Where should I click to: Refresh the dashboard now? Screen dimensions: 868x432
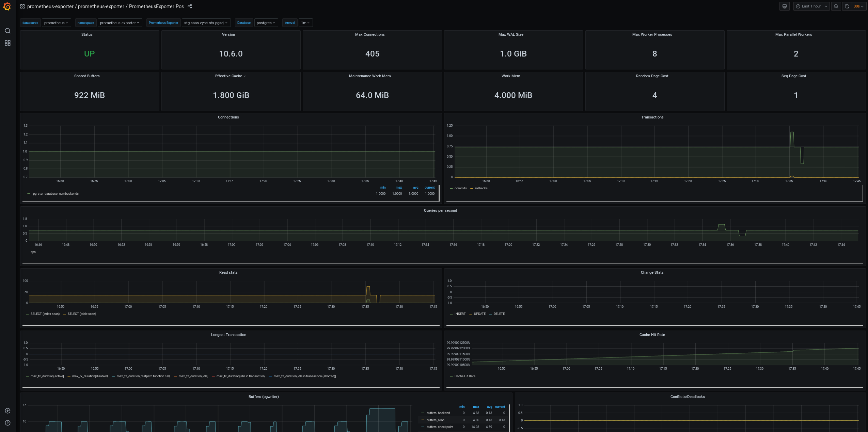tap(847, 6)
